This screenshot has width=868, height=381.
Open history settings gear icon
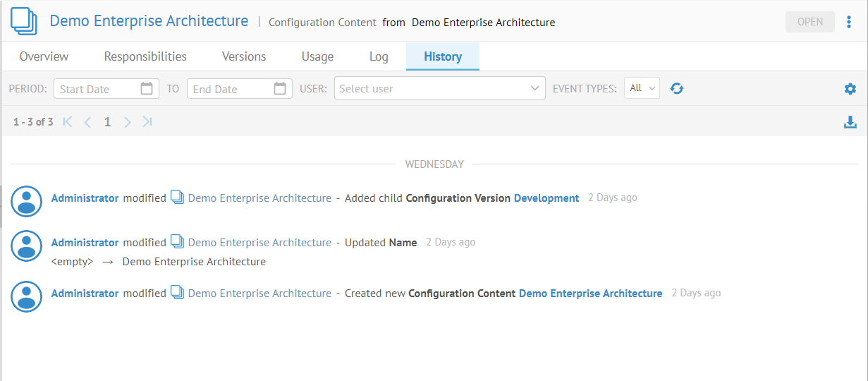tap(850, 89)
